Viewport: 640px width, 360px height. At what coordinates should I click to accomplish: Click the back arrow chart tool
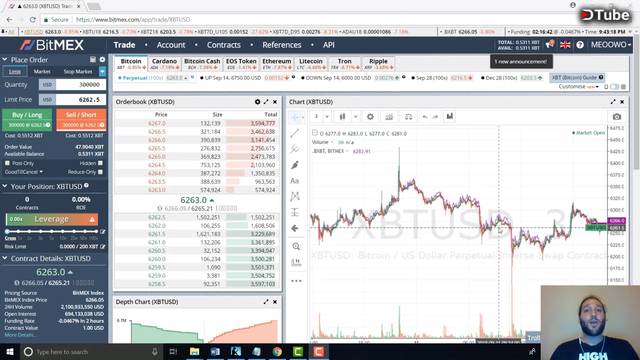click(x=295, y=228)
